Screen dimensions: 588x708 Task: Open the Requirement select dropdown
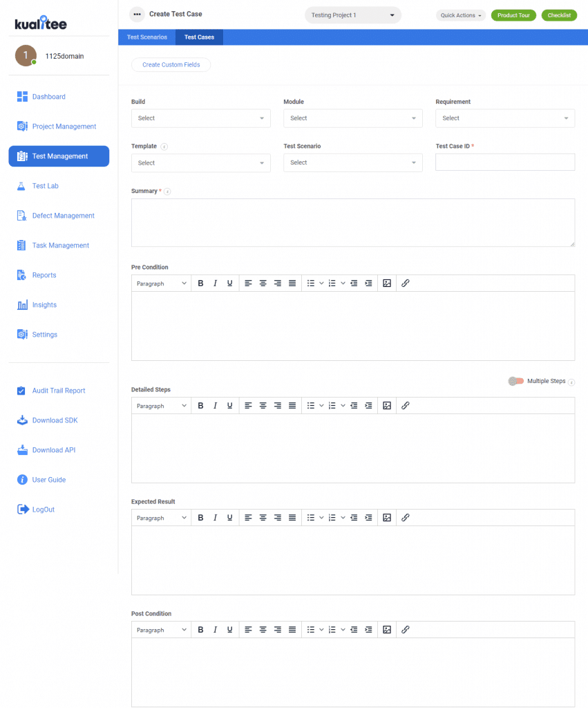tap(505, 118)
